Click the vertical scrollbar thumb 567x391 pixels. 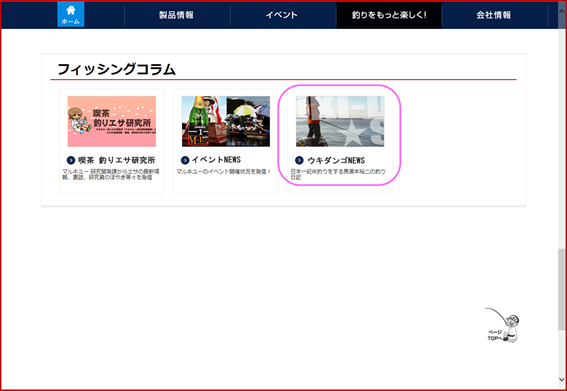[x=562, y=289]
